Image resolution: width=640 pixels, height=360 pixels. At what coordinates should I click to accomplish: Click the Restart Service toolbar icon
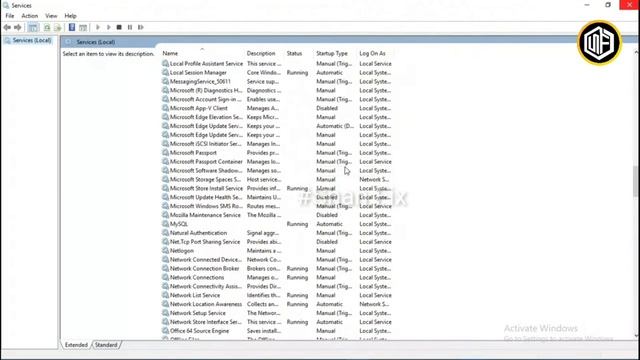tap(141, 27)
